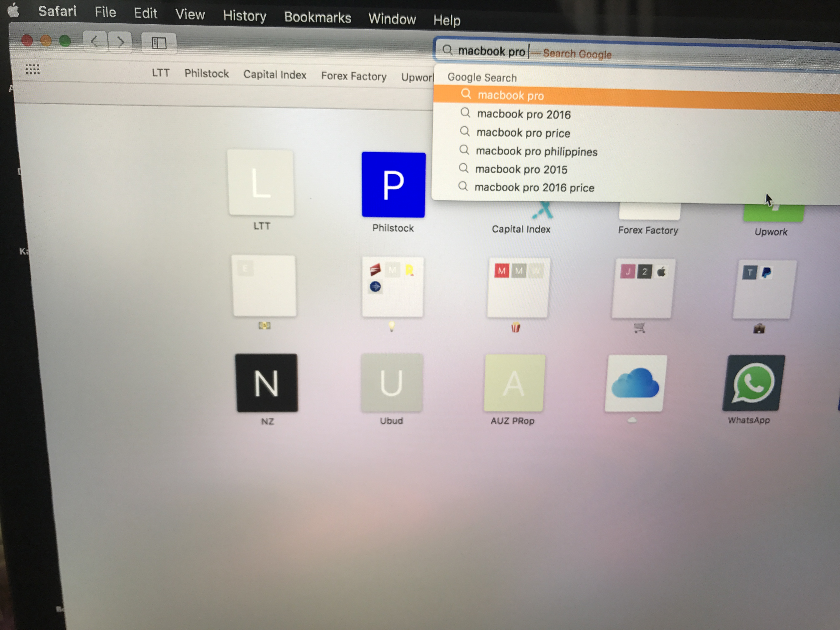This screenshot has height=630, width=840.
Task: Click Forex Factory in favorites bar
Action: pos(354,76)
